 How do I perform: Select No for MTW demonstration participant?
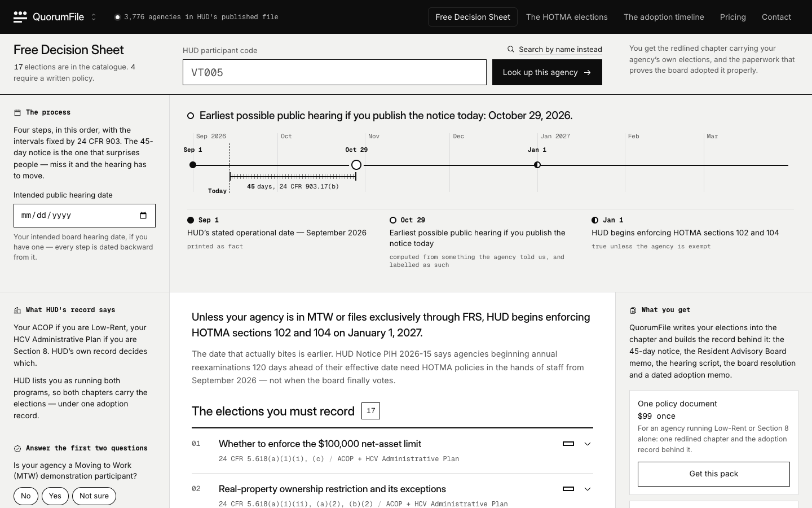tap(26, 496)
